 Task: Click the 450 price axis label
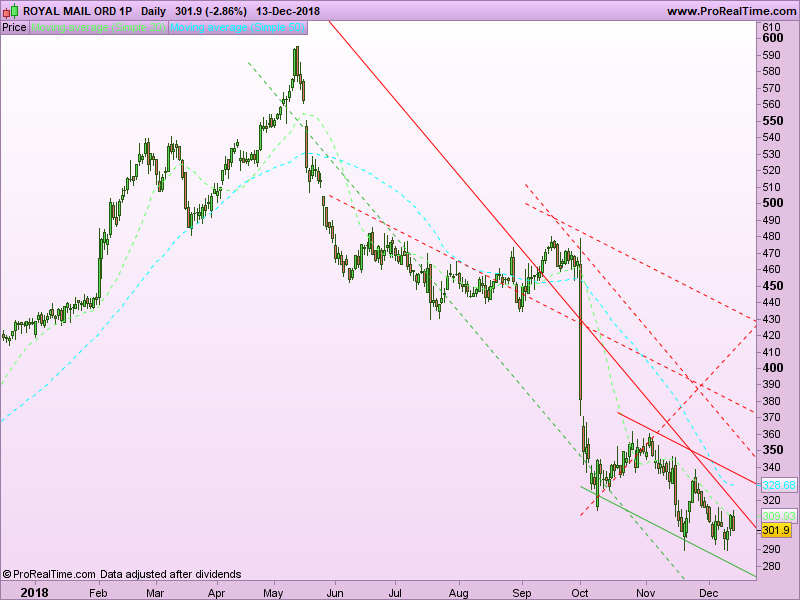772,286
